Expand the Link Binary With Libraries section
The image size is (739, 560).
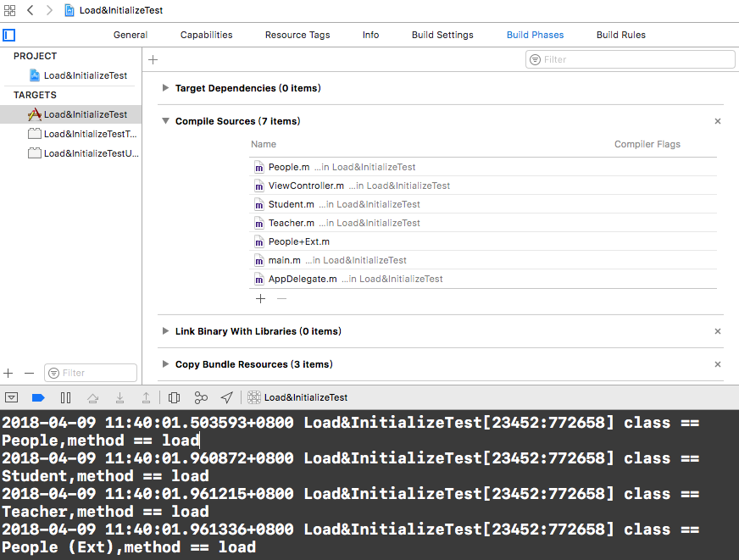pos(165,331)
